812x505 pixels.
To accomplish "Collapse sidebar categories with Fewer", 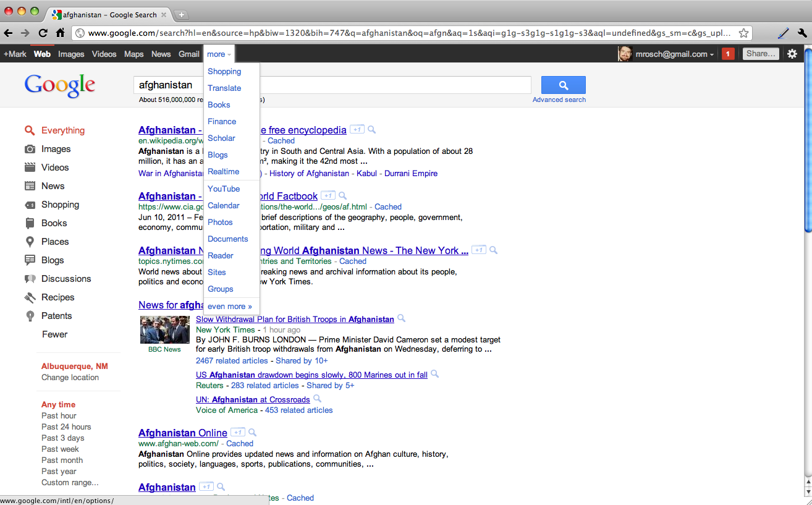I will tap(54, 334).
